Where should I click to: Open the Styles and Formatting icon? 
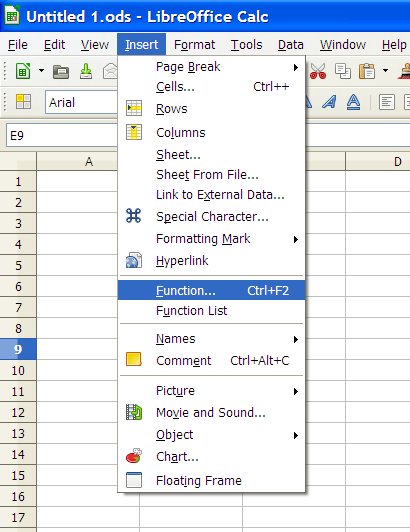[x=23, y=102]
